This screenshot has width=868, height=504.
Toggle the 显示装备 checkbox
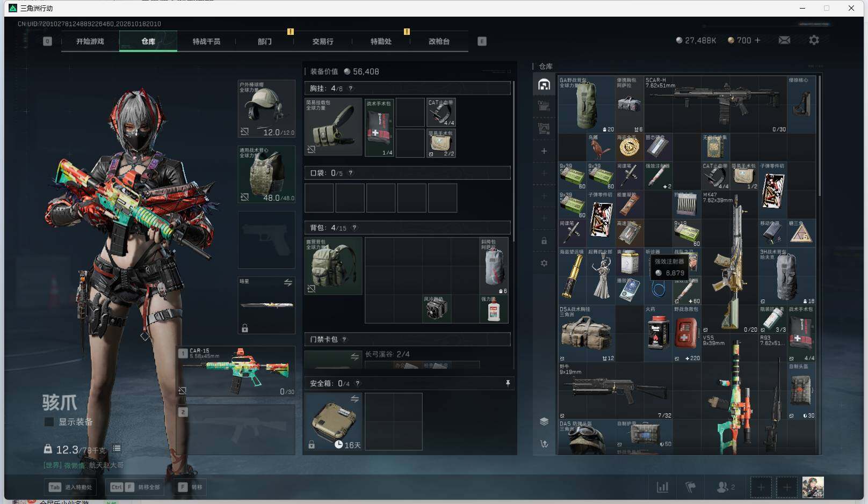pos(49,422)
